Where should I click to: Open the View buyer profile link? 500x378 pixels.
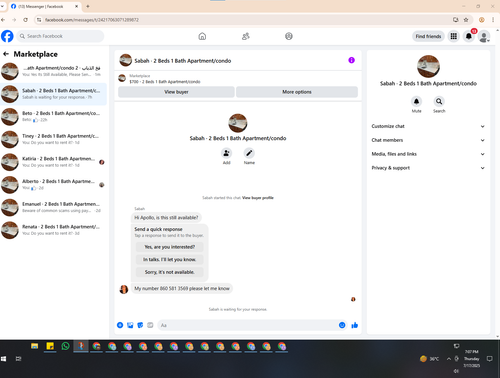tap(258, 198)
